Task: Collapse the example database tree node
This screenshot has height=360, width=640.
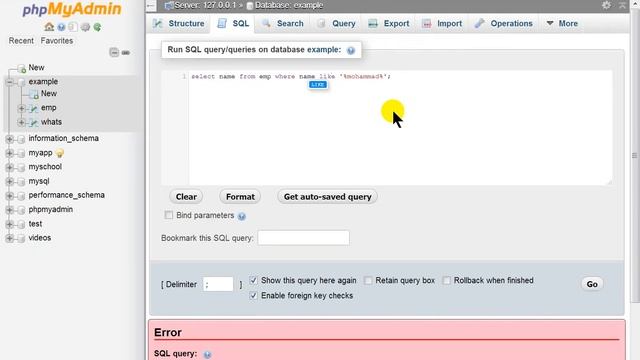Action: tap(9, 82)
